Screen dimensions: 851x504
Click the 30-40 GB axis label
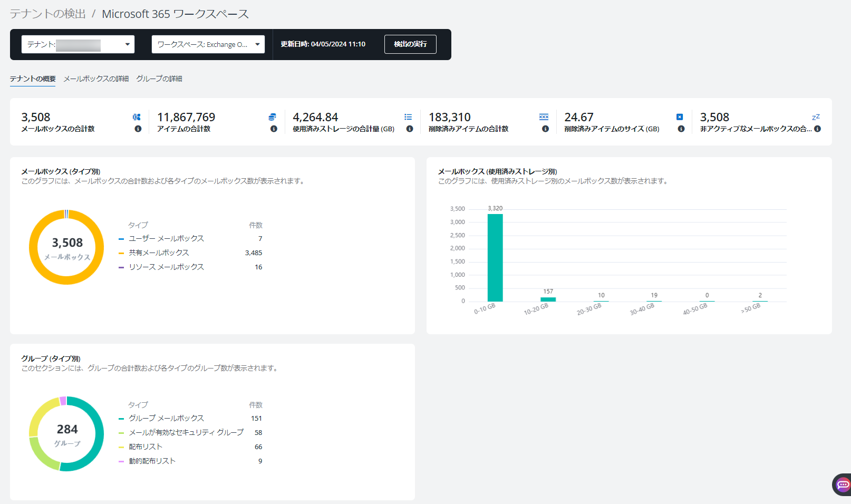(x=642, y=309)
